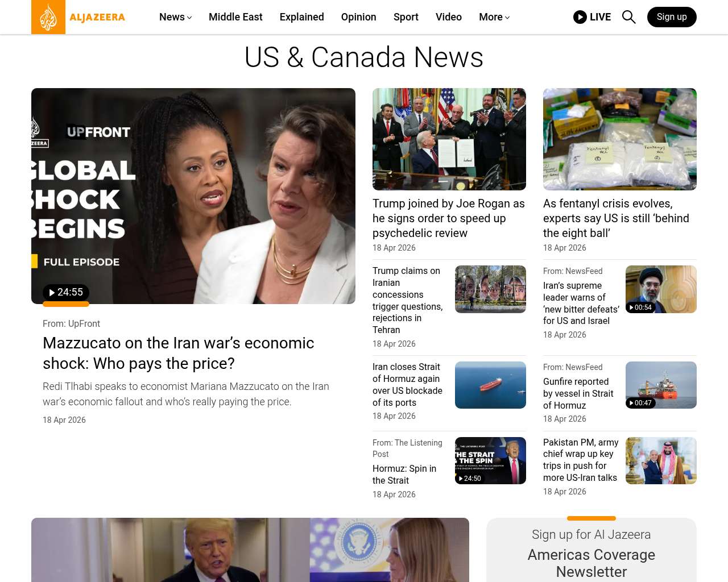
Task: Go to the Opinion section
Action: (358, 17)
